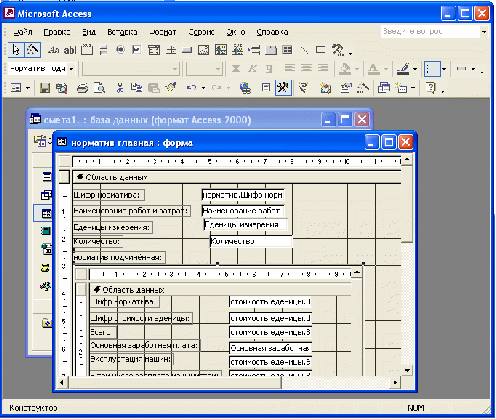Select the Text Box (ab|) toolbox tool
Image resolution: width=496 pixels, height=419 pixels.
70,50
